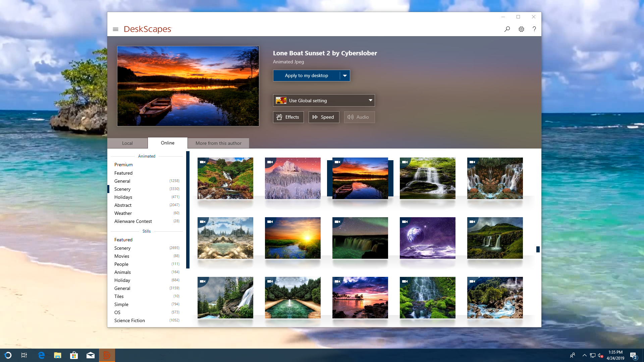Click the Audio button
Screen dimensions: 644x362
(x=359, y=117)
